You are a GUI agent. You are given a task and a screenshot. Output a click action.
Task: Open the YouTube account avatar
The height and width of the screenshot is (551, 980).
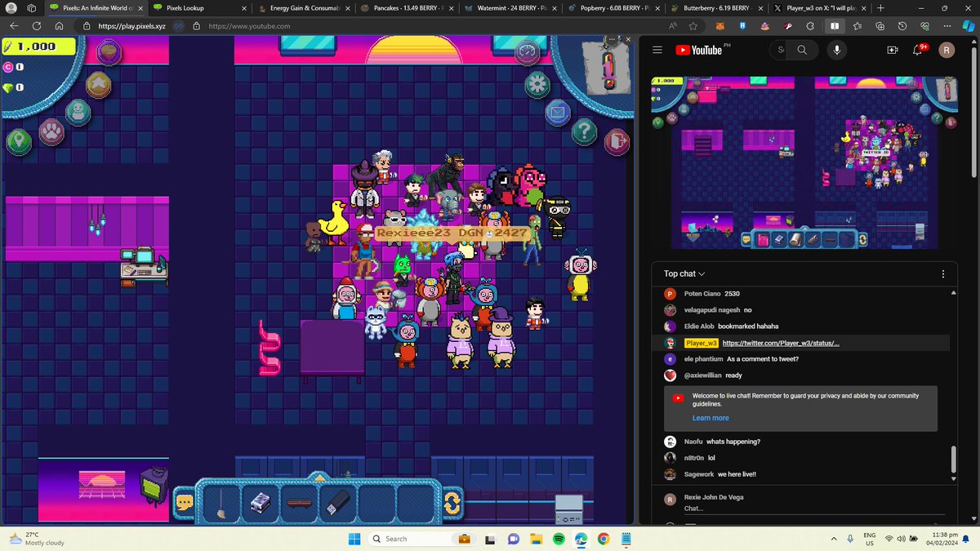click(948, 50)
